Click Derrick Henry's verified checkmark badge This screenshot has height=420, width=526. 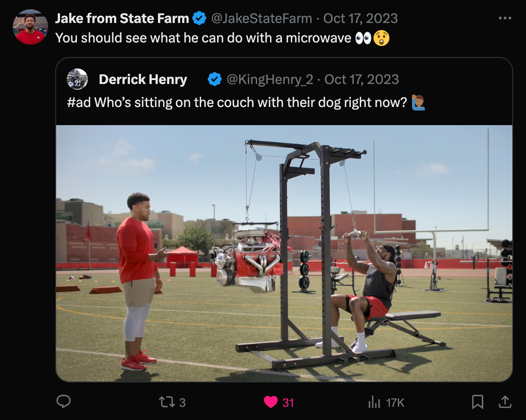pos(215,80)
